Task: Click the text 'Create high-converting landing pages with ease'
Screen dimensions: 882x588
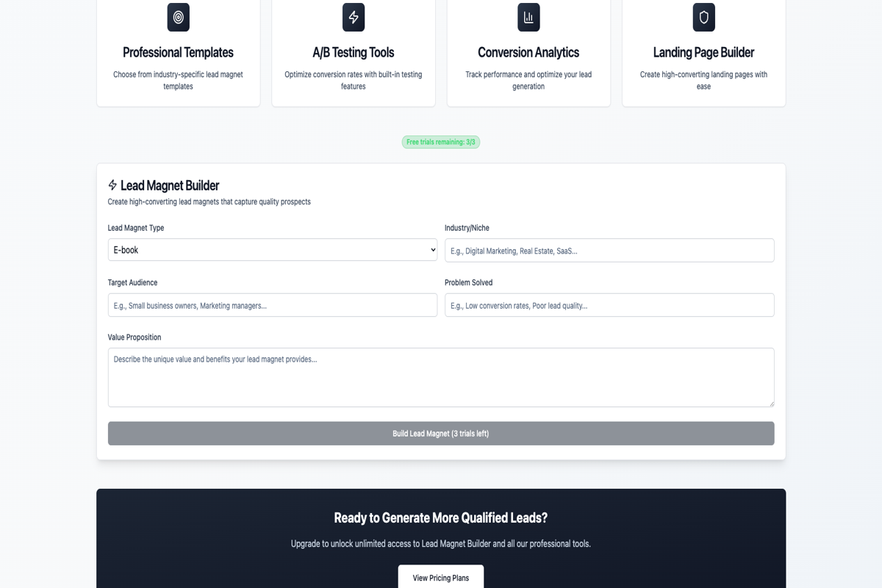Action: pos(704,80)
